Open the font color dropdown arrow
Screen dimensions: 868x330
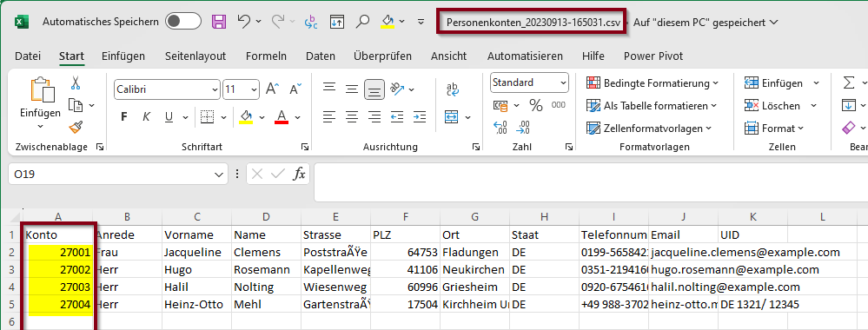click(298, 117)
